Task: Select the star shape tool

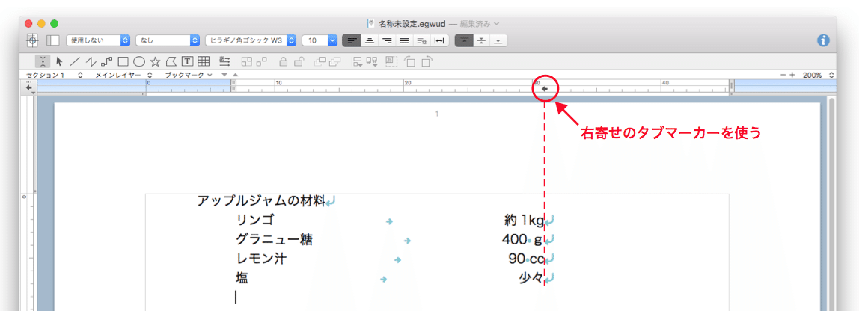Action: tap(156, 61)
